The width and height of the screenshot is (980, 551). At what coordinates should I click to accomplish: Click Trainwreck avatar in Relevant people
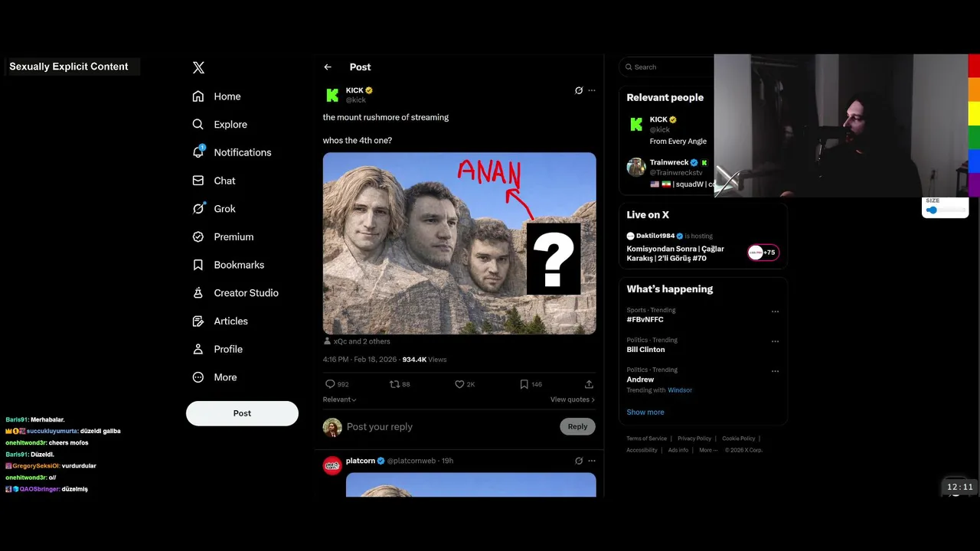636,167
